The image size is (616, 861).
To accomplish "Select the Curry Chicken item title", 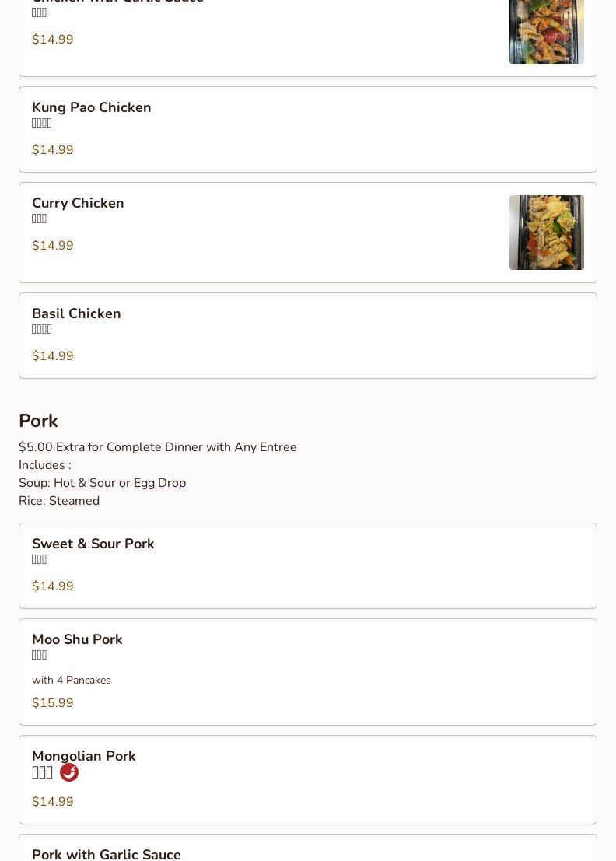I will pyautogui.click(x=78, y=203).
